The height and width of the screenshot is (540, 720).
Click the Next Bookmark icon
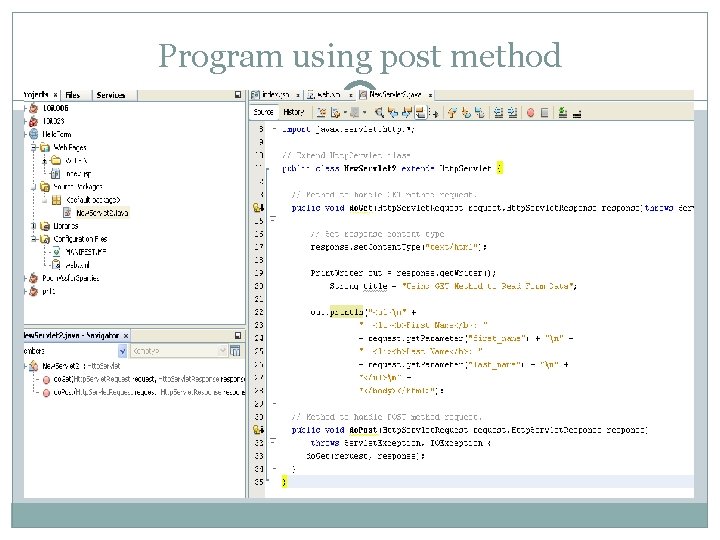(466, 112)
